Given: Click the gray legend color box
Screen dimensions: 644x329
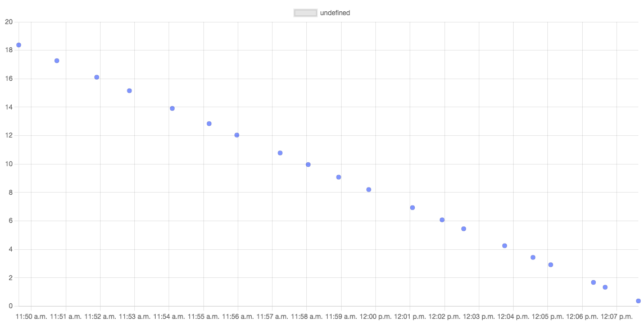Looking at the screenshot, I should 306,13.
